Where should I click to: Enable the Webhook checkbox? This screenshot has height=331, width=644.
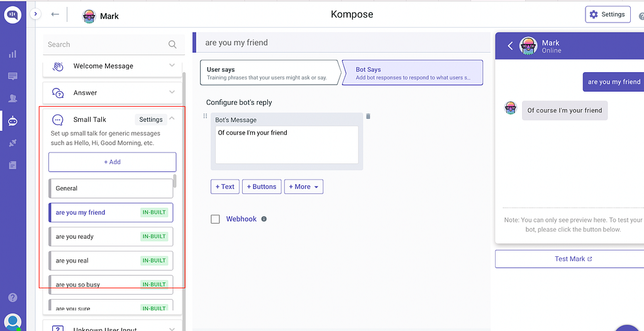click(215, 219)
